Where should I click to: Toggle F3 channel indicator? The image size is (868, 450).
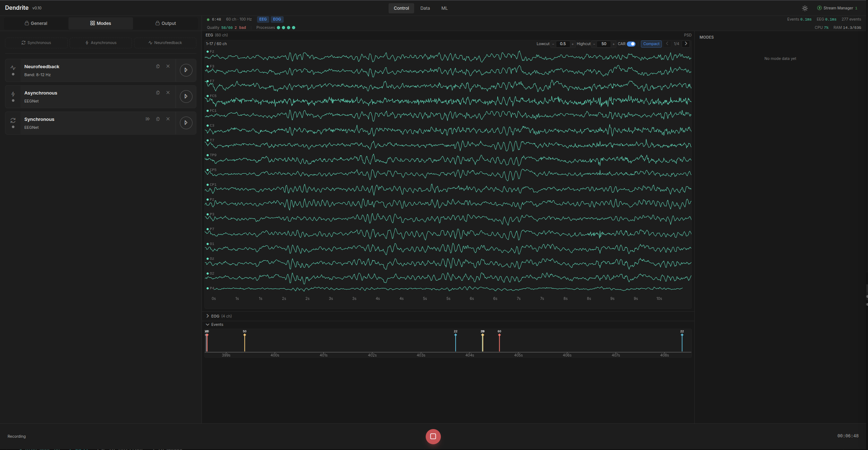[x=208, y=67]
